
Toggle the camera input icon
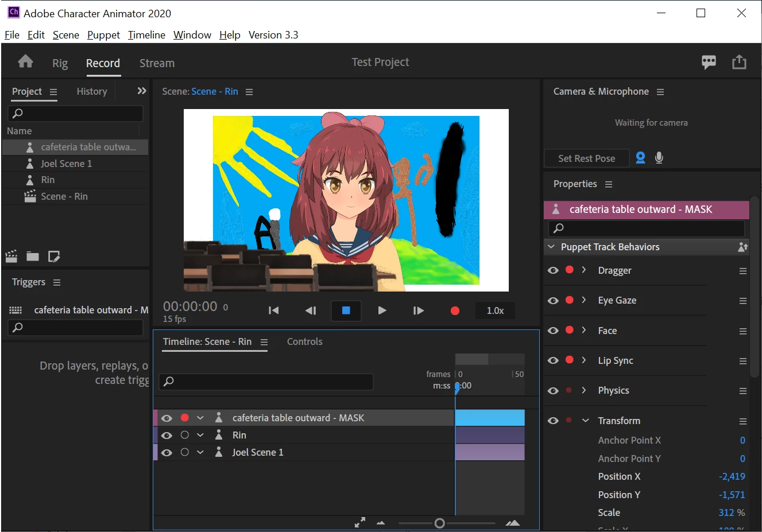pos(640,157)
